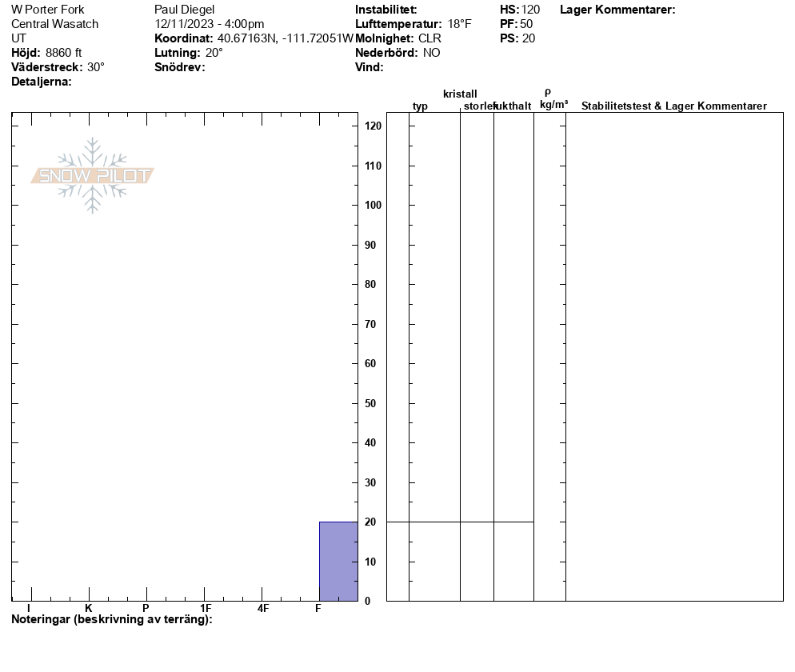Click the '4F' hardness axis label
Screen dimensions: 795x672
click(x=262, y=609)
